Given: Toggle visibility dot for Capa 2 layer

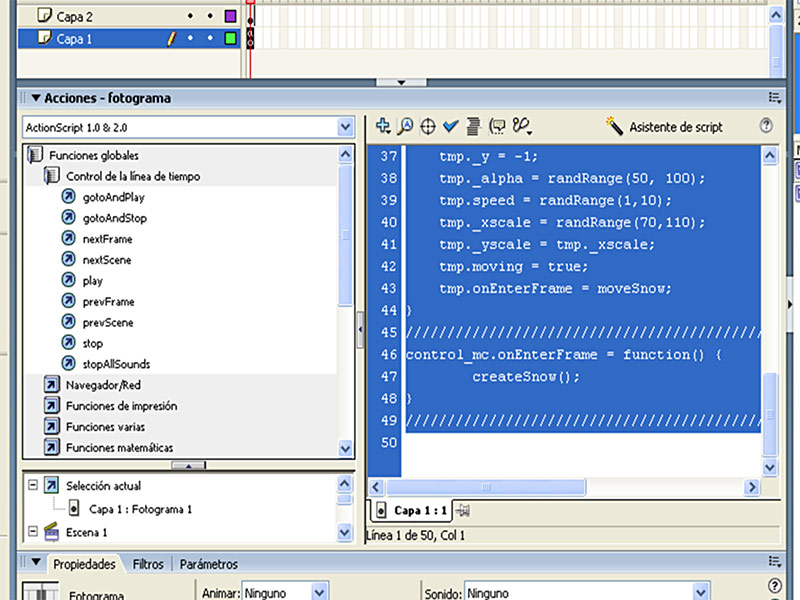Looking at the screenshot, I should coord(191,17).
